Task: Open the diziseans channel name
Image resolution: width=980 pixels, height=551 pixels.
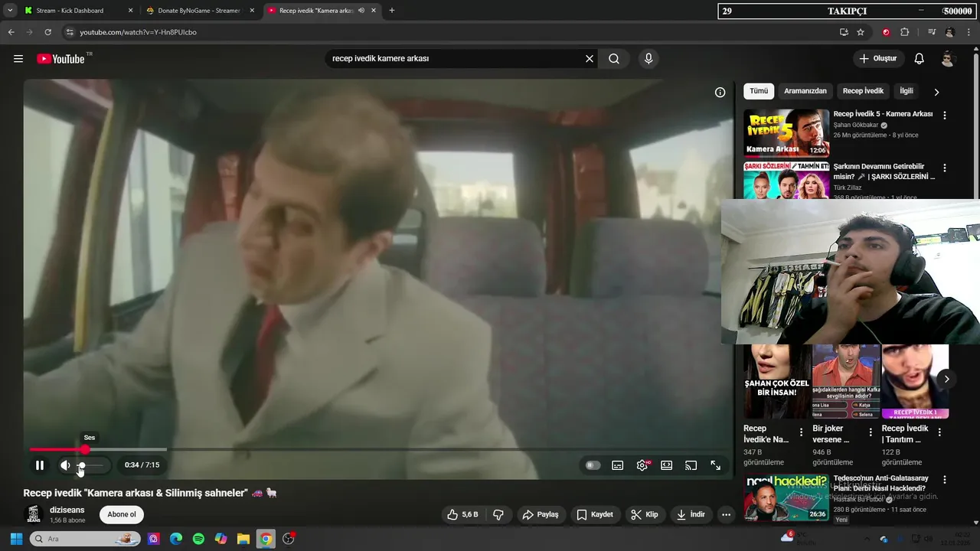Action: (67, 510)
